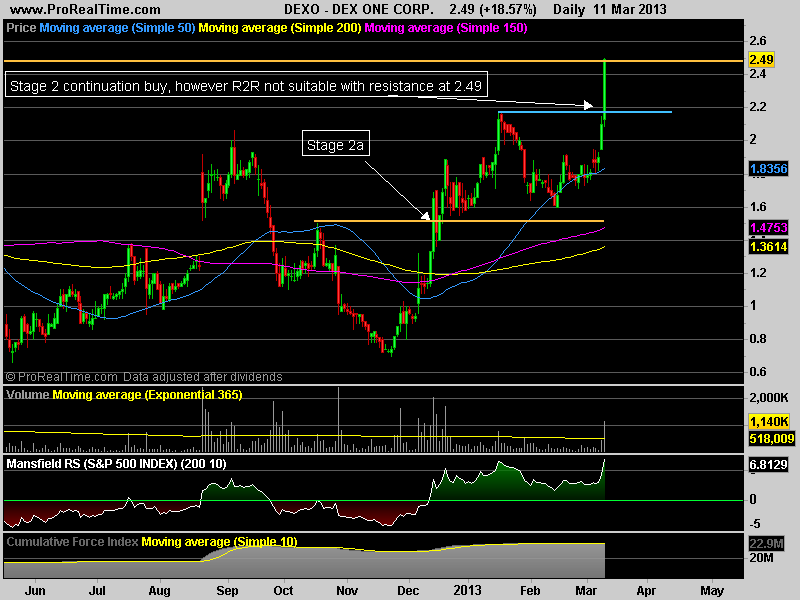Click the Mar label on time axis
The height and width of the screenshot is (600, 800).
pos(586,590)
